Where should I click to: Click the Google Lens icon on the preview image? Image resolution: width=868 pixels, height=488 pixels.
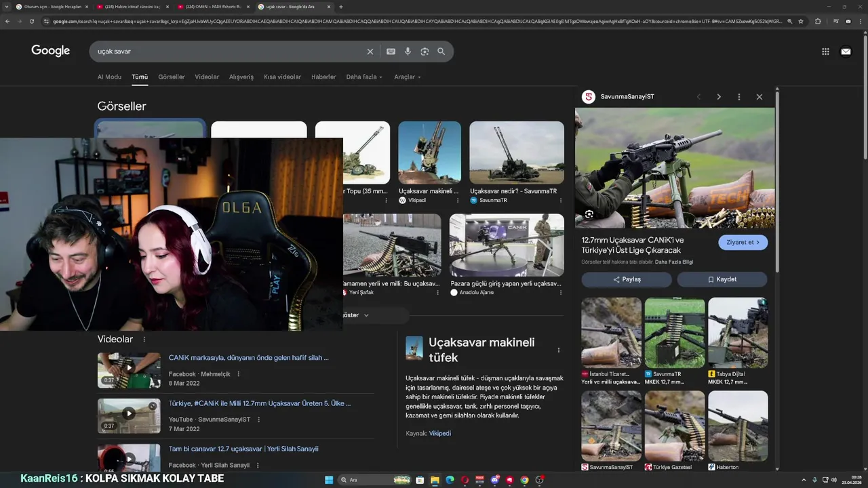(x=589, y=214)
